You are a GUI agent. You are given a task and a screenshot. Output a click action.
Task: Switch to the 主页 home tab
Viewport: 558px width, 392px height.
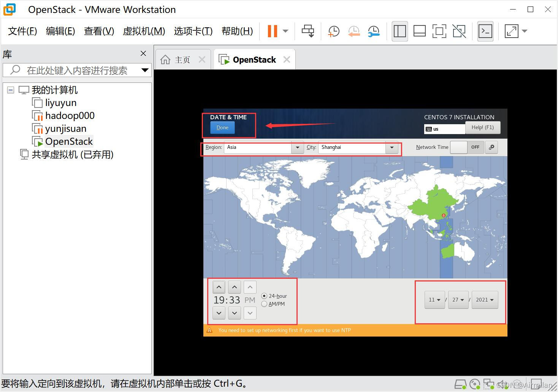(182, 60)
